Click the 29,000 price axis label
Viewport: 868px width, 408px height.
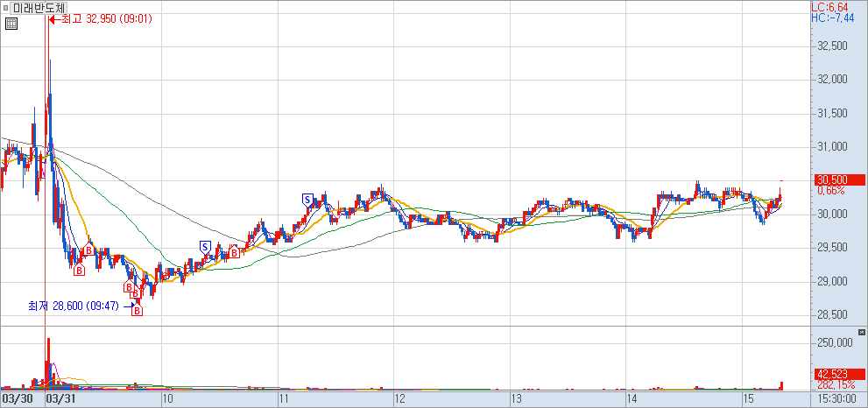(832, 282)
